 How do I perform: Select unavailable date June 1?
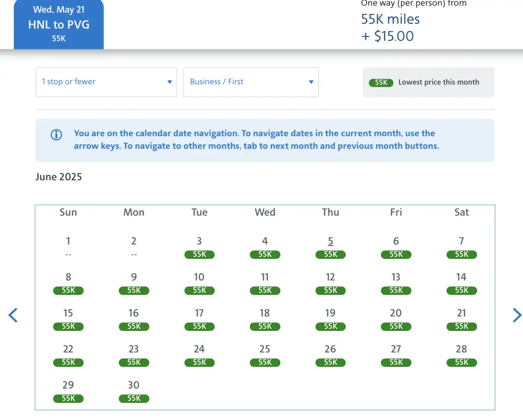pos(68,246)
